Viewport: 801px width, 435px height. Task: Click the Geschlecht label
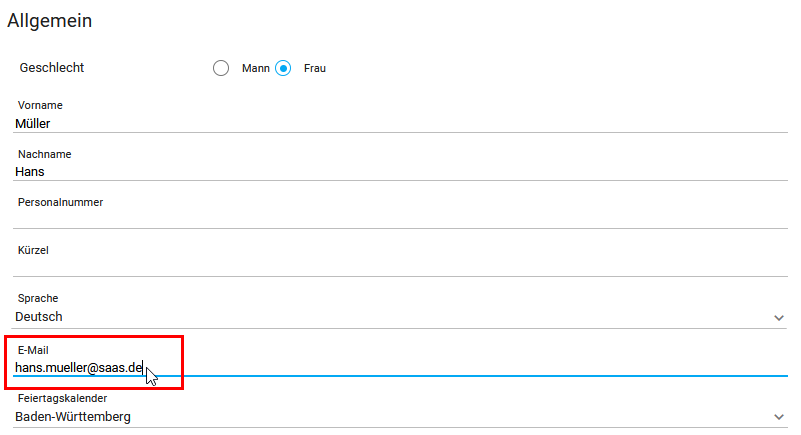coord(52,67)
